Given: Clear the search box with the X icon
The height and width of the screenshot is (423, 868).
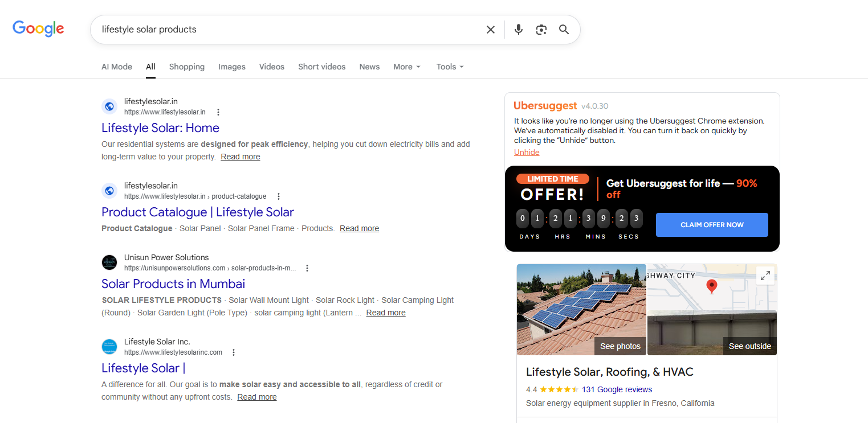Looking at the screenshot, I should pos(490,30).
